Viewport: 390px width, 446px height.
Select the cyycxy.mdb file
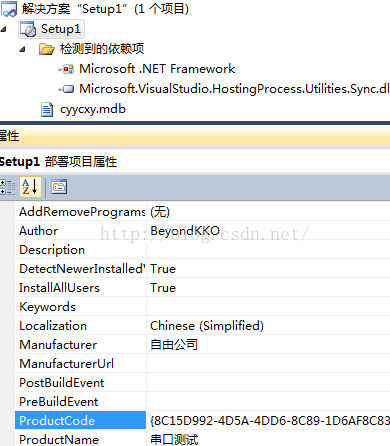(93, 109)
